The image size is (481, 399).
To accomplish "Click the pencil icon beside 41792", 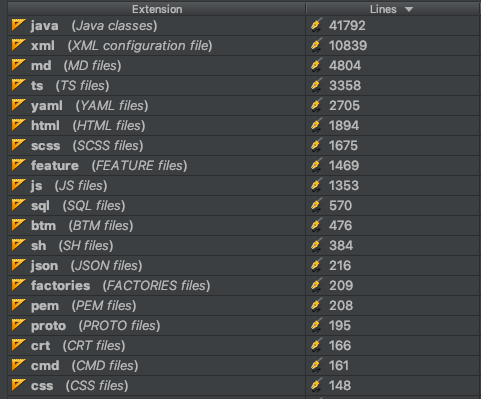I will click(316, 25).
